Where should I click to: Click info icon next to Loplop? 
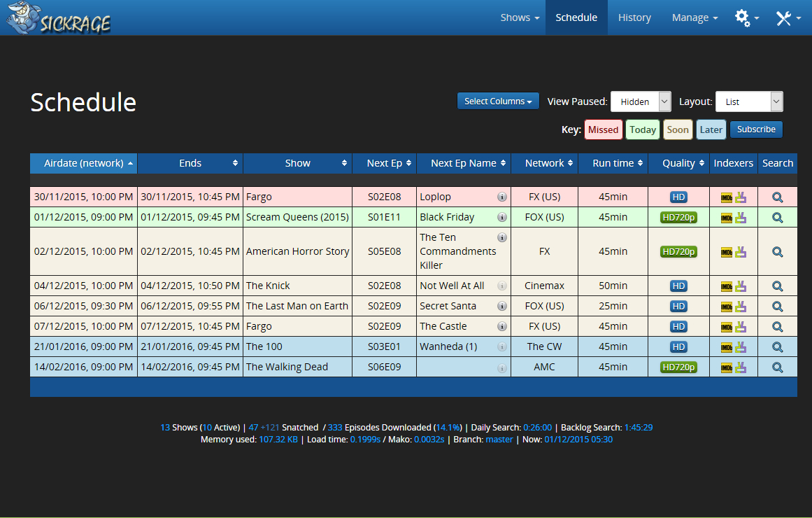pyautogui.click(x=501, y=197)
